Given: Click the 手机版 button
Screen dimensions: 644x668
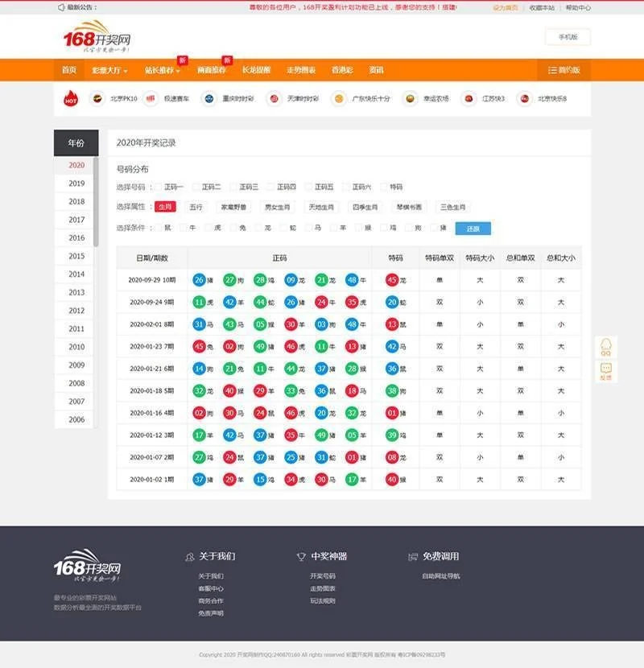Looking at the screenshot, I should point(568,37).
